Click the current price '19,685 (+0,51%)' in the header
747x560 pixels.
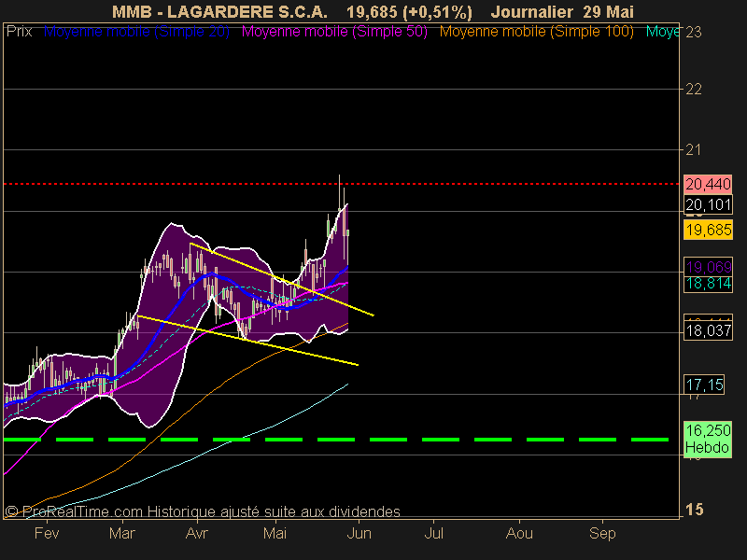pyautogui.click(x=409, y=12)
